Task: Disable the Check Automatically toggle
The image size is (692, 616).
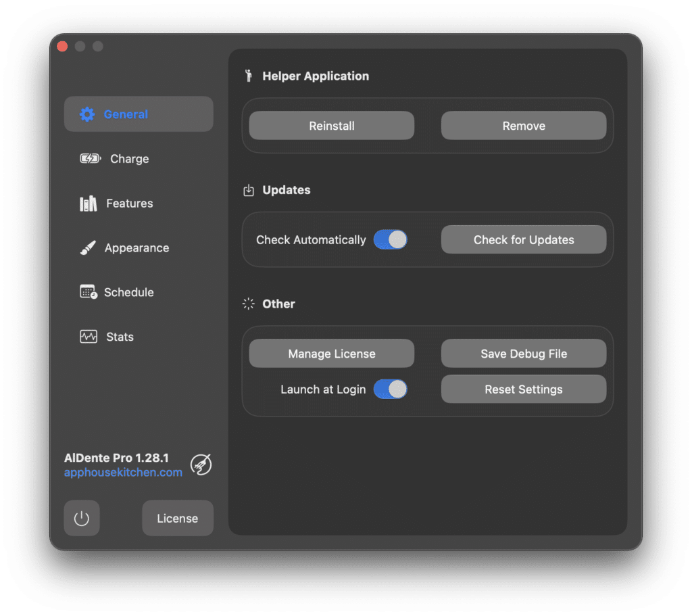Action: (390, 239)
